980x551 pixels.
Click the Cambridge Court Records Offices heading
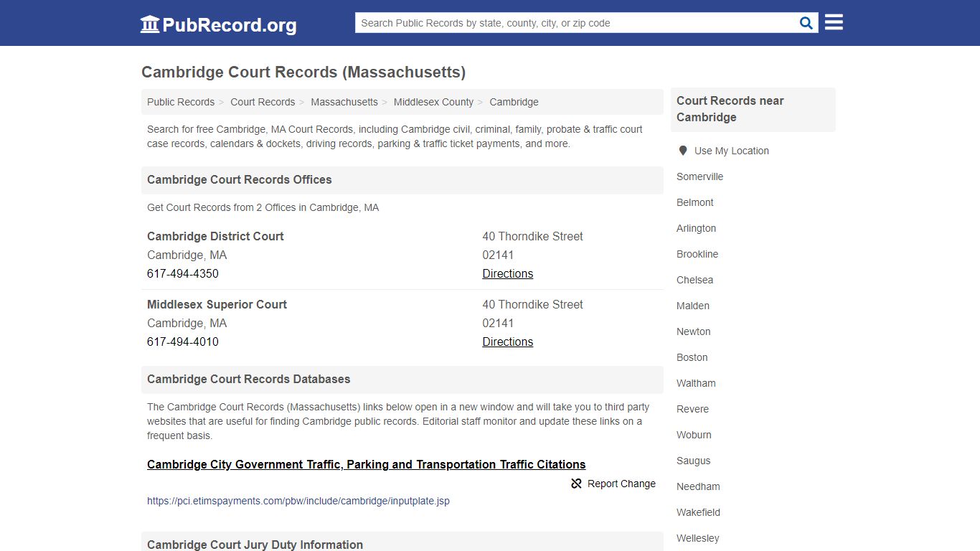[240, 179]
